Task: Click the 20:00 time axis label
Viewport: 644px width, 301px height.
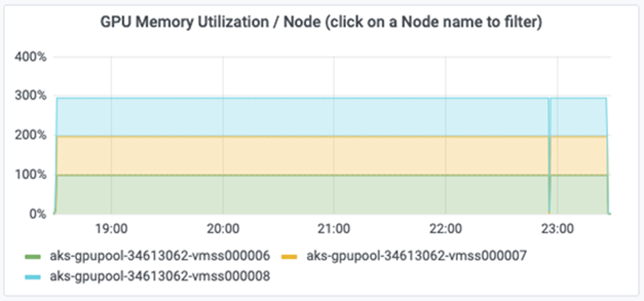Action: click(x=223, y=229)
